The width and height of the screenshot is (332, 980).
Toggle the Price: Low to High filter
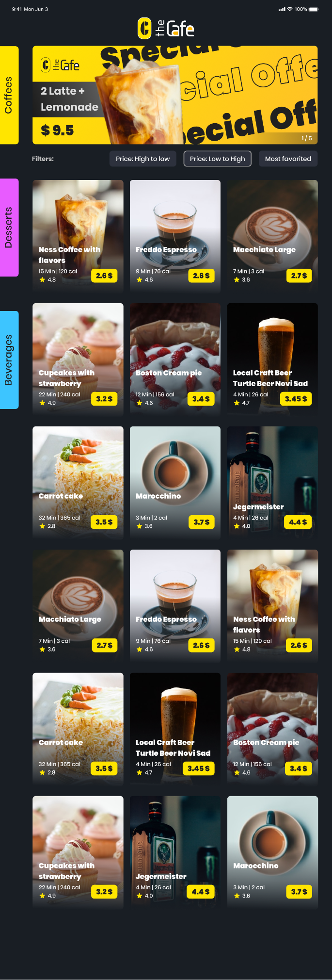tap(218, 159)
